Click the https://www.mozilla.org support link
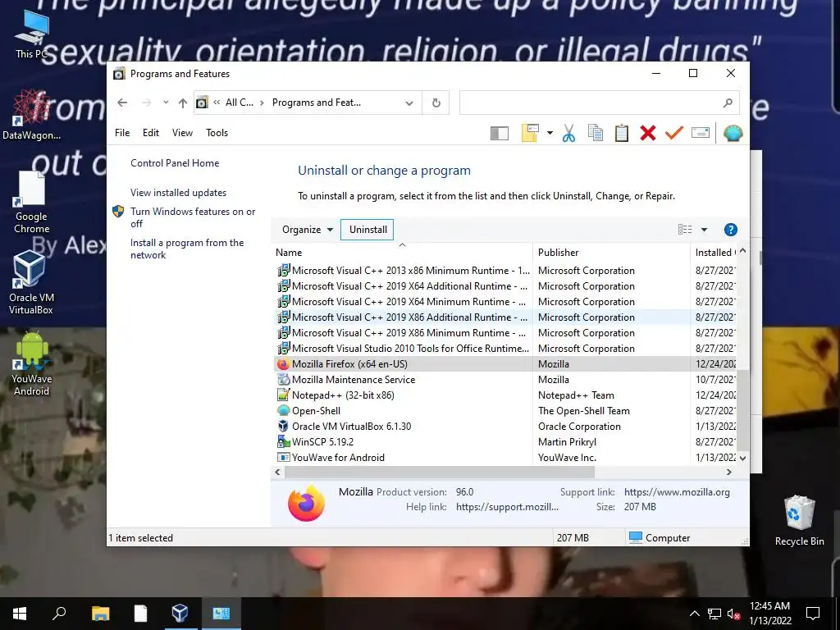This screenshot has height=630, width=840. (677, 492)
